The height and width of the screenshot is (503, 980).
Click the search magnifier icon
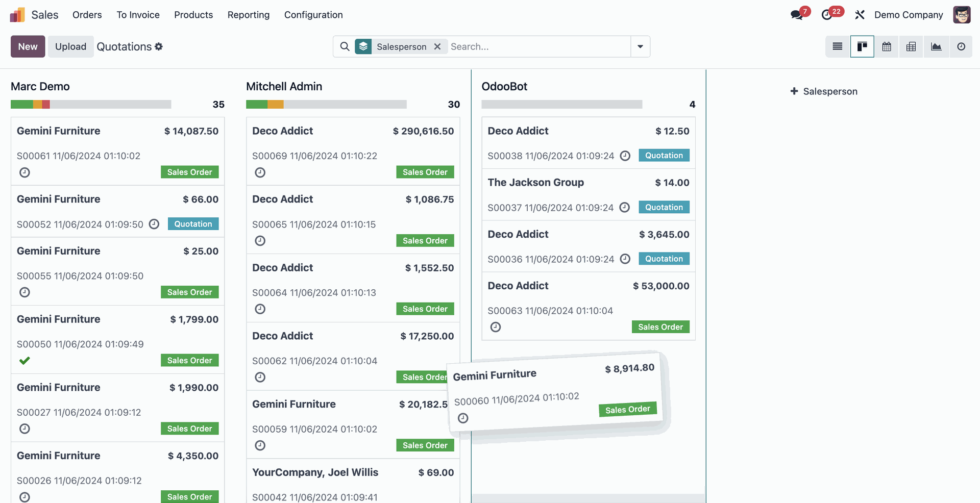(345, 46)
